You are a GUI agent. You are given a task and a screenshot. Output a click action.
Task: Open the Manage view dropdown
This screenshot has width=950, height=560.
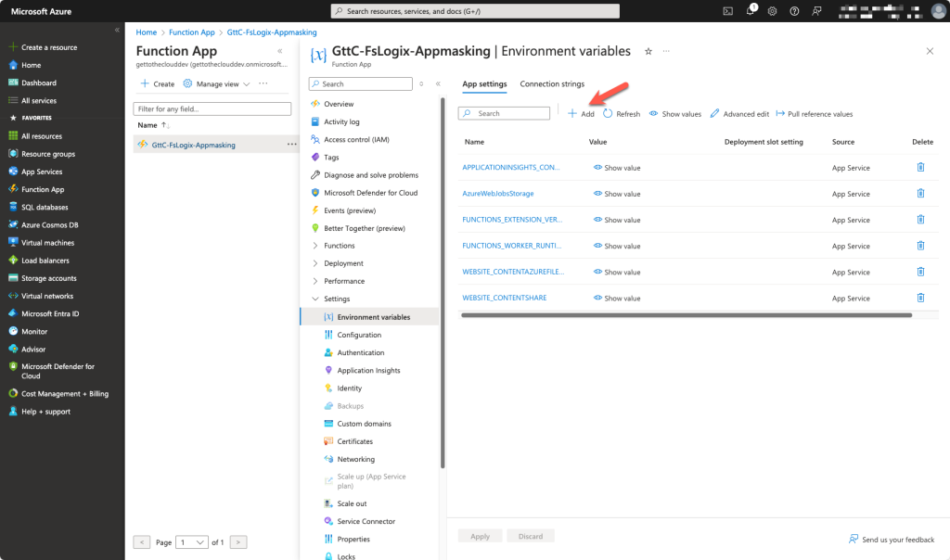tap(217, 84)
